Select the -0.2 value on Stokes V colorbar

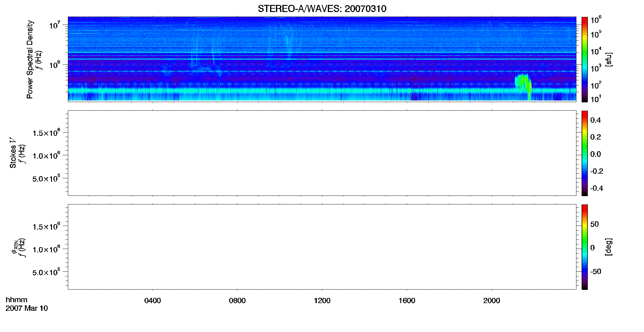[x=597, y=171]
